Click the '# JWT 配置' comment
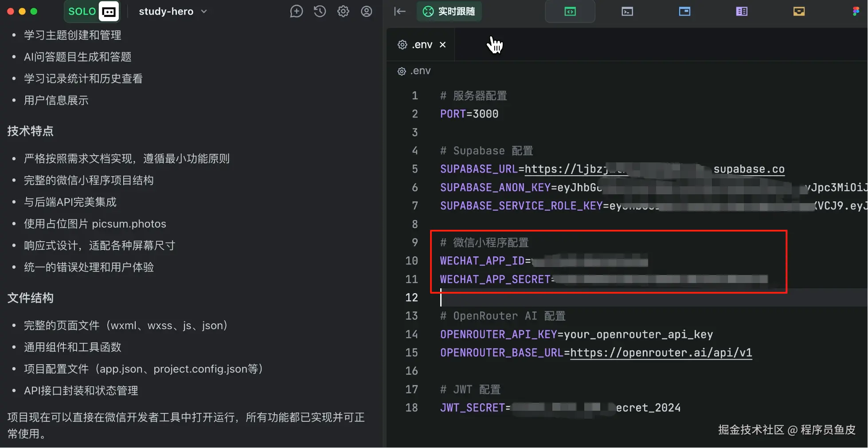The width and height of the screenshot is (868, 448). [470, 390]
